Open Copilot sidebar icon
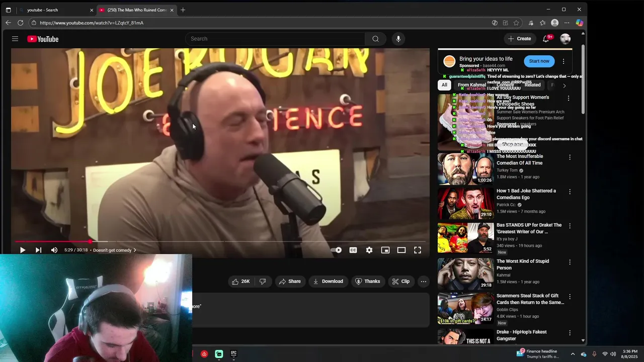Viewport: 644px width, 362px height. click(x=579, y=23)
